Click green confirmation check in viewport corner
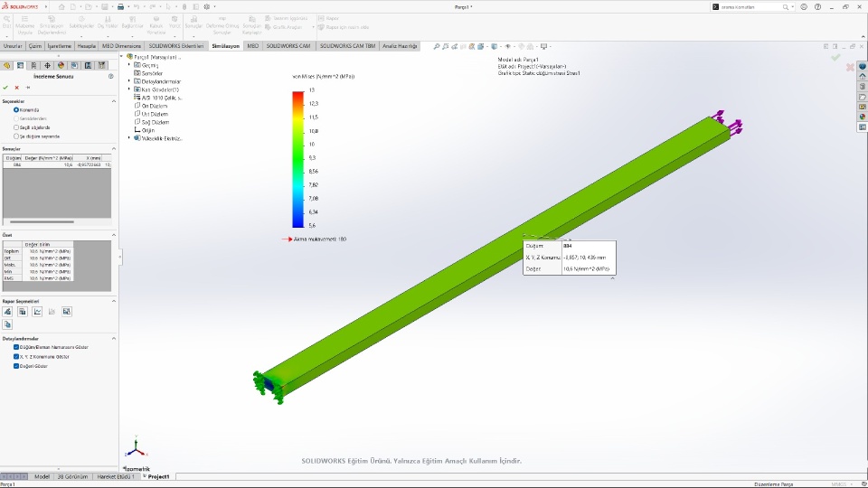This screenshot has height=488, width=868. click(835, 57)
